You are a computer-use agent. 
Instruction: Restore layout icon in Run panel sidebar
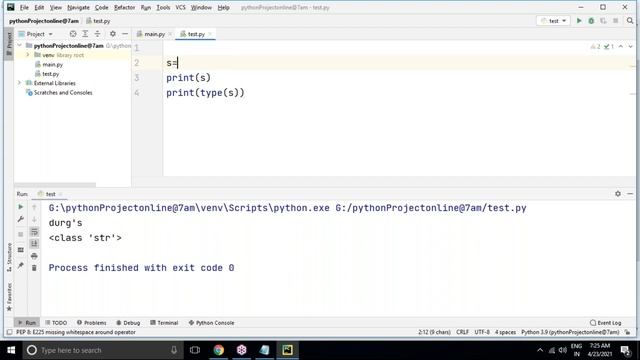[x=20, y=250]
